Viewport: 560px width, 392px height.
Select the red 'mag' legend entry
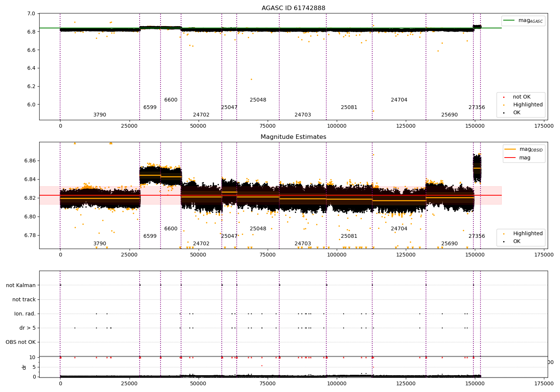point(518,158)
